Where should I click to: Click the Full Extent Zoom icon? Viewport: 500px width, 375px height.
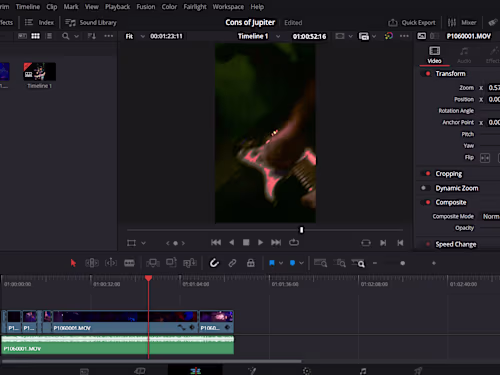[x=320, y=263]
